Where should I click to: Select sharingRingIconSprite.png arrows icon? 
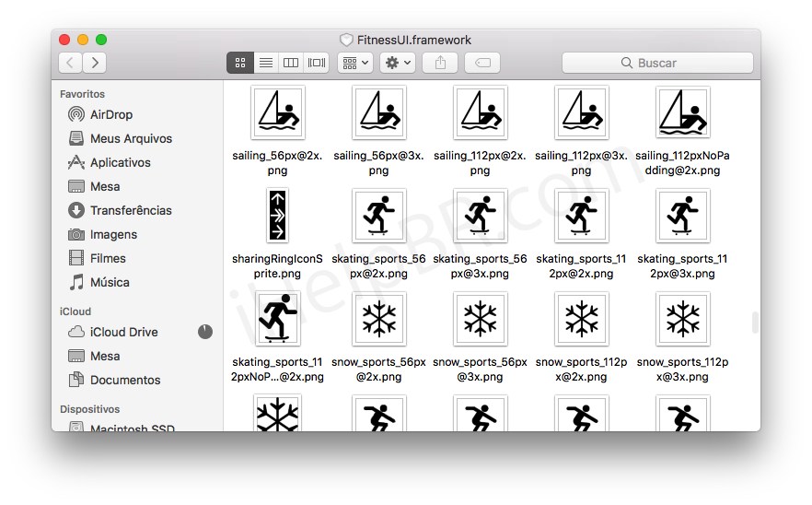278,215
